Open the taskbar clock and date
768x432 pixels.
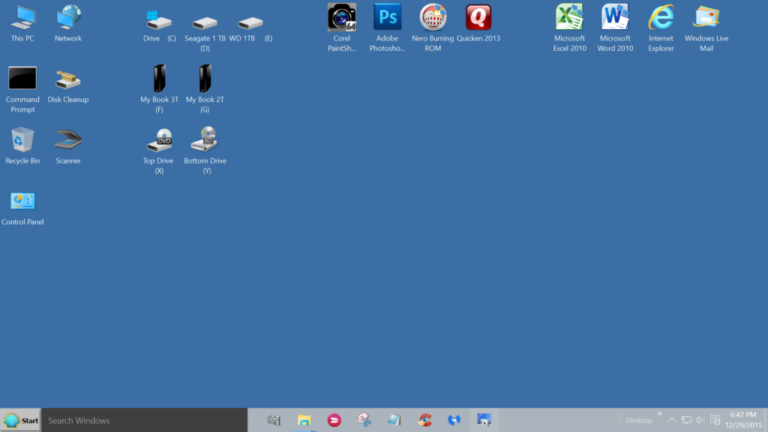[x=743, y=420]
